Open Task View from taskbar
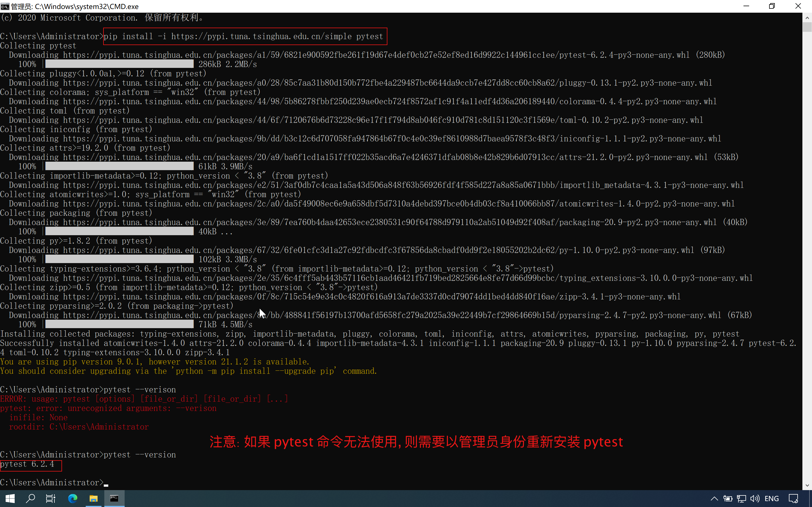This screenshot has width=812, height=507. [51, 499]
